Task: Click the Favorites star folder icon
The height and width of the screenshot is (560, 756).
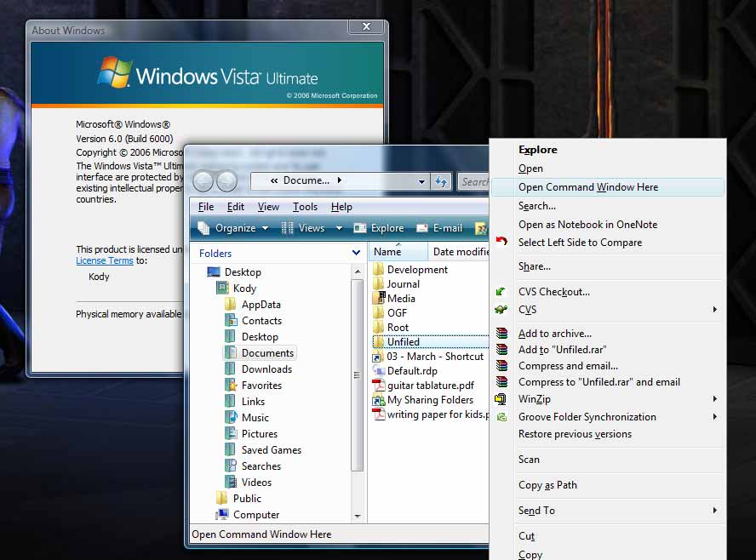Action: [231, 385]
